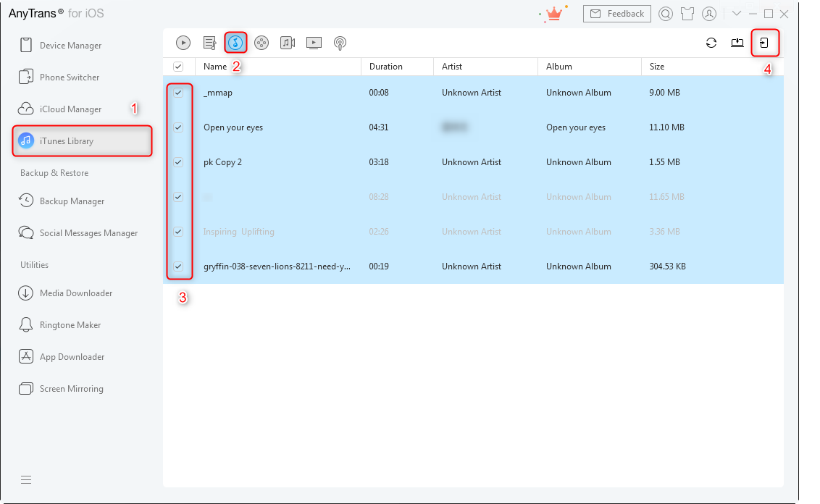Uncheck the pk Copy 2 checkbox

coord(178,162)
